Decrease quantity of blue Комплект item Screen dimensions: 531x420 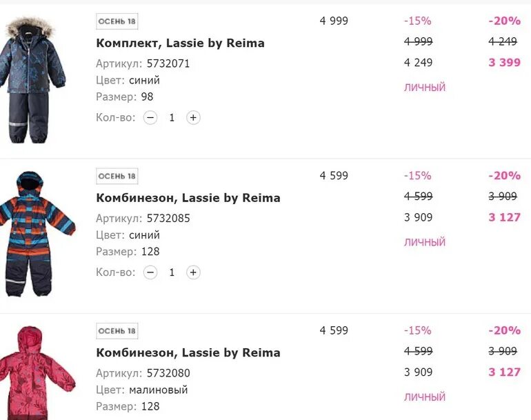coord(150,117)
